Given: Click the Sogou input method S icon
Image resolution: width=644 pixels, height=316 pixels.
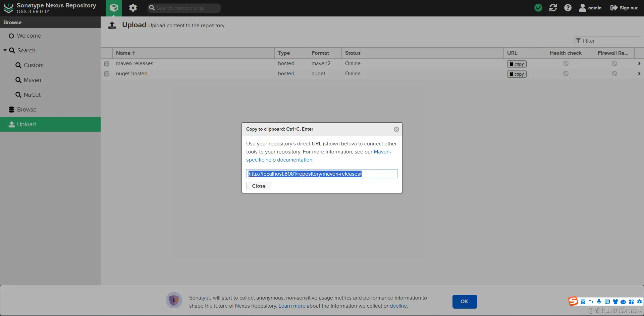Looking at the screenshot, I should (x=573, y=301).
